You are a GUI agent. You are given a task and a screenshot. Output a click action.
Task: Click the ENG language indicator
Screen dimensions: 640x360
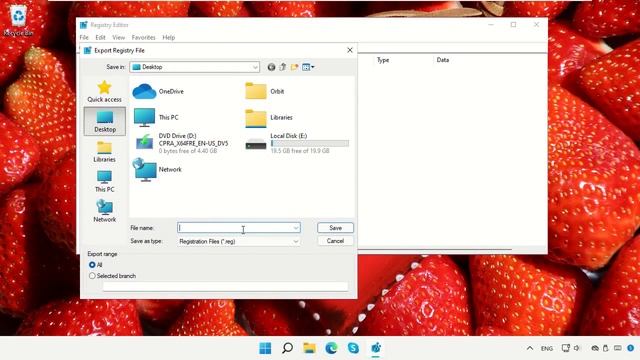(x=547, y=349)
